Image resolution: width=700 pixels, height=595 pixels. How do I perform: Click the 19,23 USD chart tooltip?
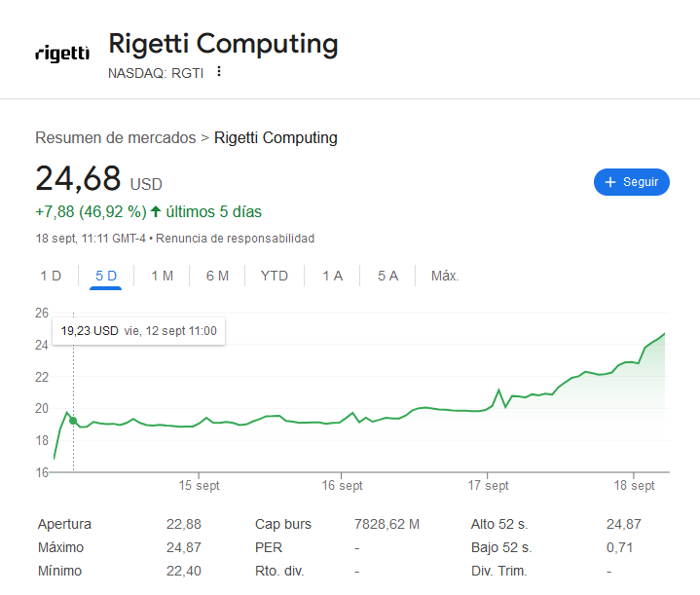coord(137,331)
